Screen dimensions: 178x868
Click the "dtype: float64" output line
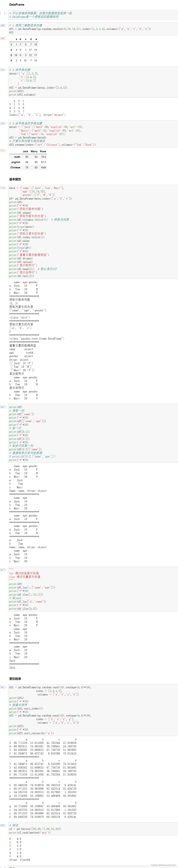click(20, 860)
